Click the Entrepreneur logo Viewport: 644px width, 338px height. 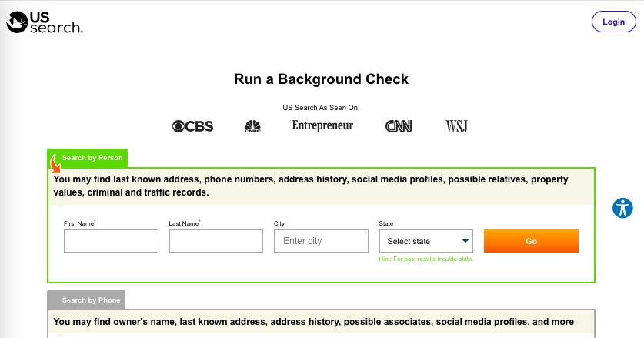coord(322,125)
